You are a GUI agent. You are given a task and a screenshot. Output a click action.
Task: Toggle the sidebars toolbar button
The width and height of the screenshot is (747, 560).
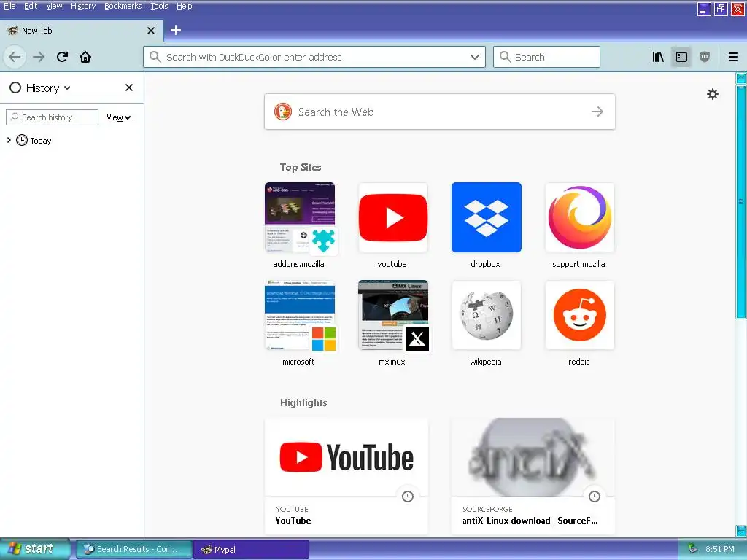[x=681, y=57]
